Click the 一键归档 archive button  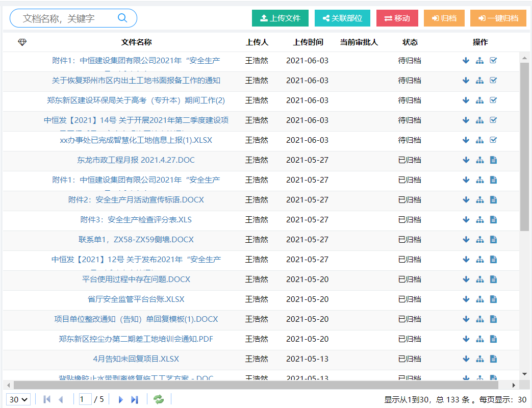pyautogui.click(x=498, y=17)
